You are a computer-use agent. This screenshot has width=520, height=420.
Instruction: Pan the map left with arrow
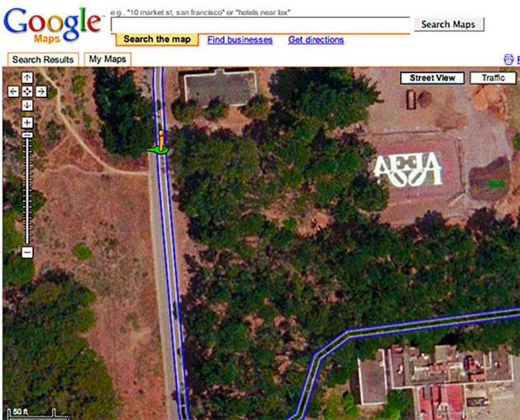coord(13,91)
